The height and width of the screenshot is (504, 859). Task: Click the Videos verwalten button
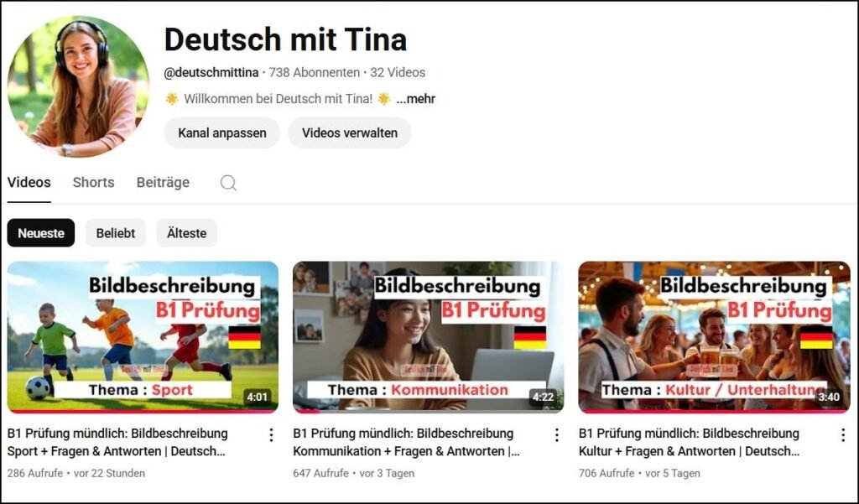pos(350,133)
